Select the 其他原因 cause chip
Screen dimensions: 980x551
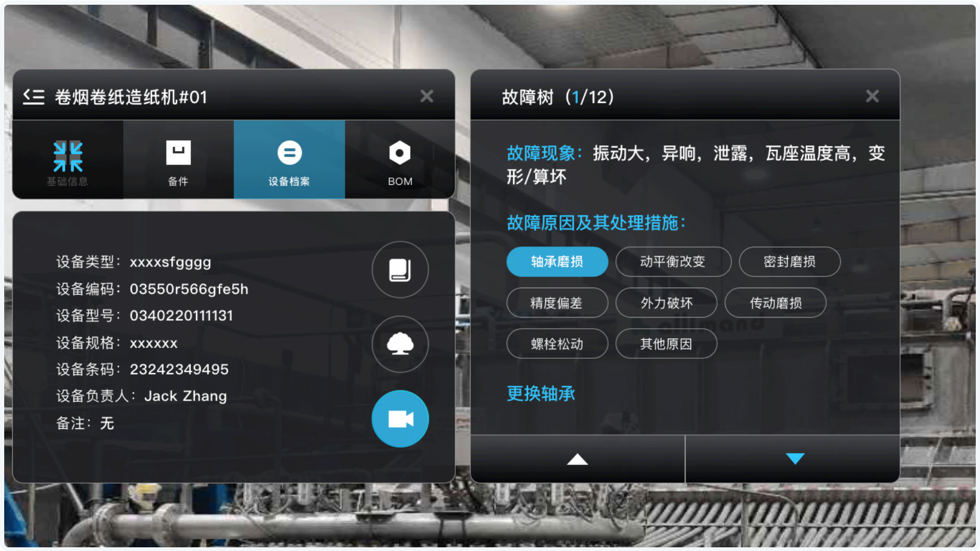[x=667, y=344]
